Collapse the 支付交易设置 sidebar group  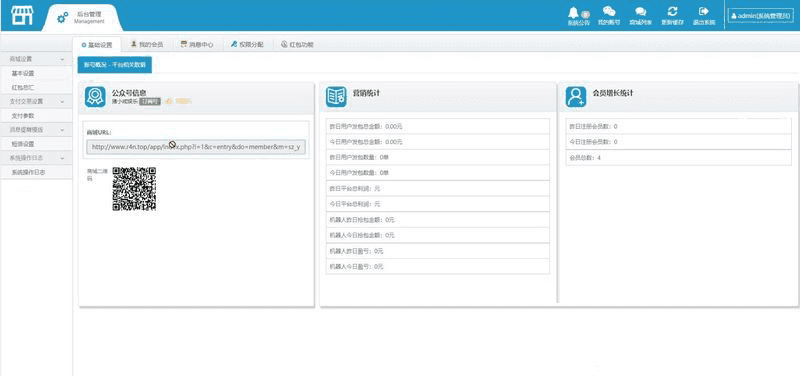coord(36,102)
